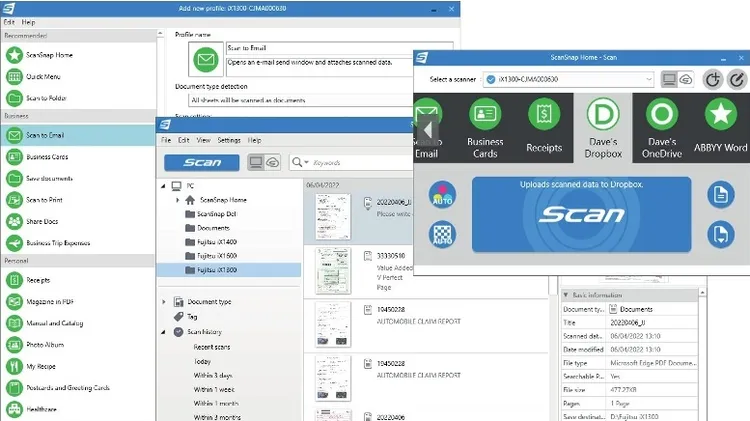Open the Edit menu in ScanSnap Home
750x421 pixels.
point(184,140)
